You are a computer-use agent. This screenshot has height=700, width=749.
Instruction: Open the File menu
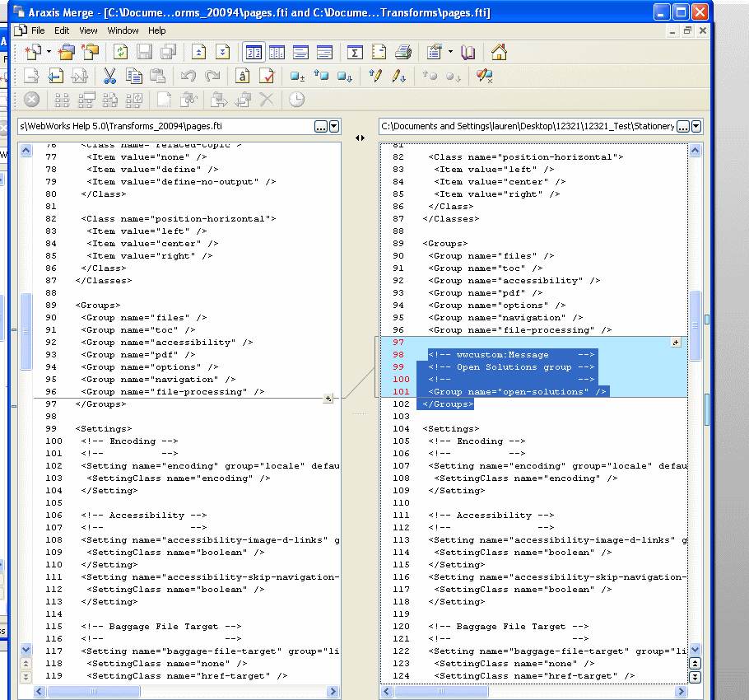pyautogui.click(x=38, y=30)
